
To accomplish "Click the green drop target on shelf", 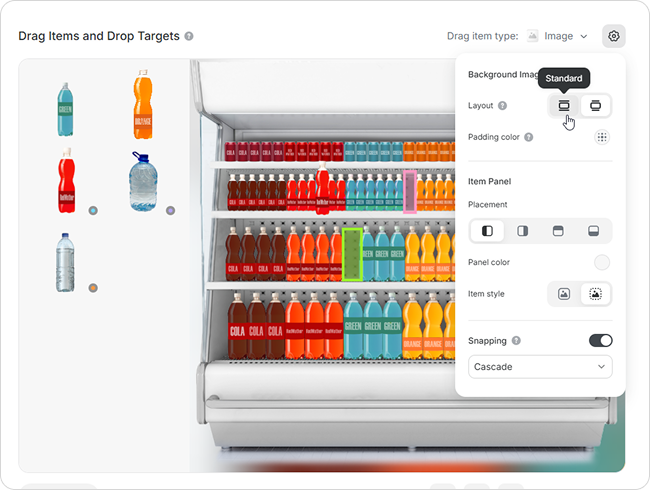I will (352, 254).
